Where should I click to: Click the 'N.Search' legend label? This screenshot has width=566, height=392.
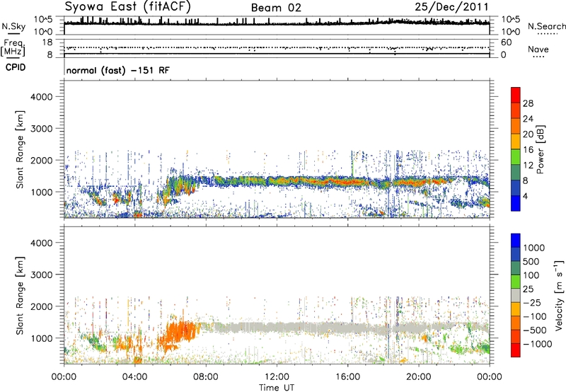coord(546,26)
